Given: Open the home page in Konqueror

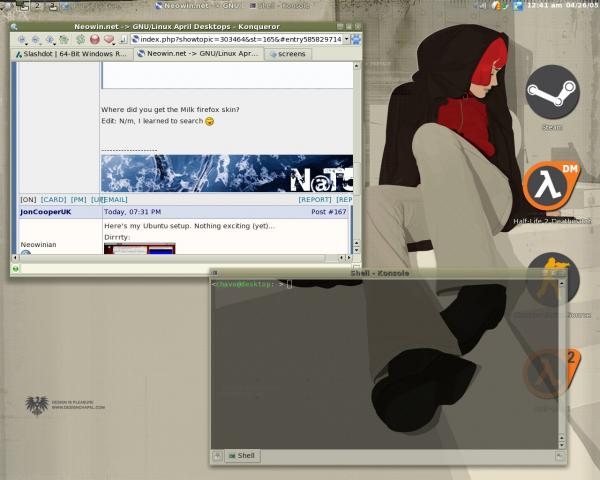Looking at the screenshot, I should (64, 39).
